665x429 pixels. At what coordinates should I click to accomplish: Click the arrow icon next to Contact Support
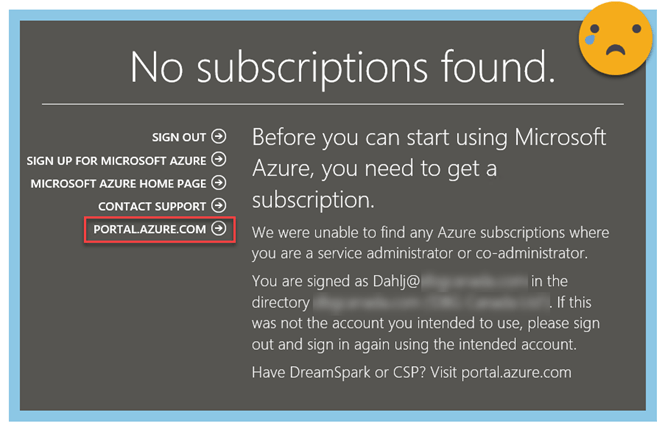(219, 206)
